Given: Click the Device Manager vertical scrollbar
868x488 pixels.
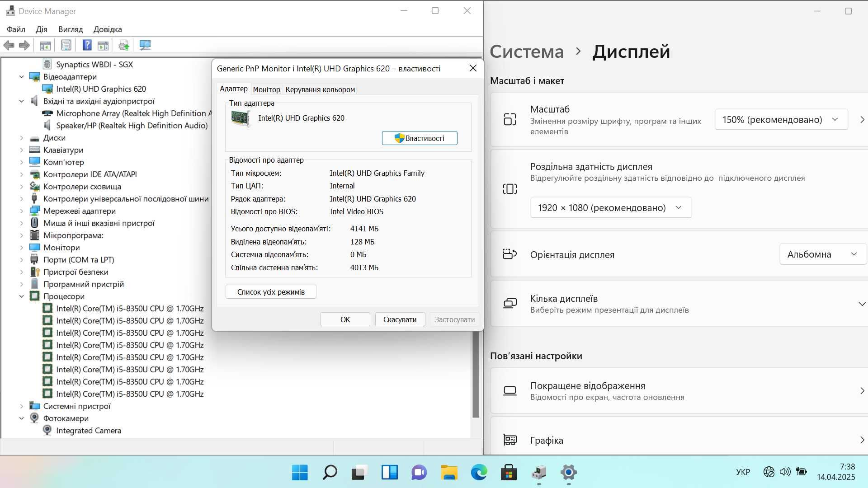Looking at the screenshot, I should (476, 375).
